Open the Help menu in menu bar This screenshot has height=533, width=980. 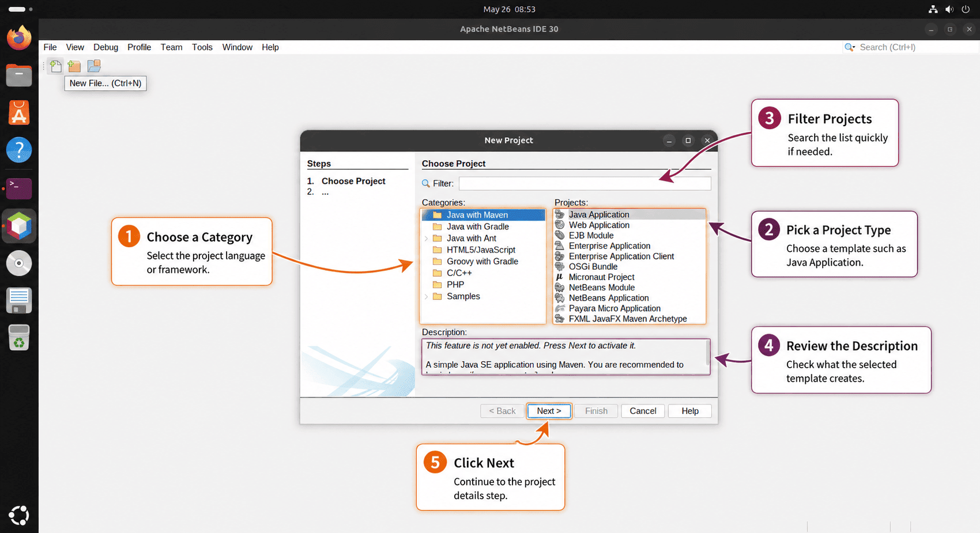point(270,47)
